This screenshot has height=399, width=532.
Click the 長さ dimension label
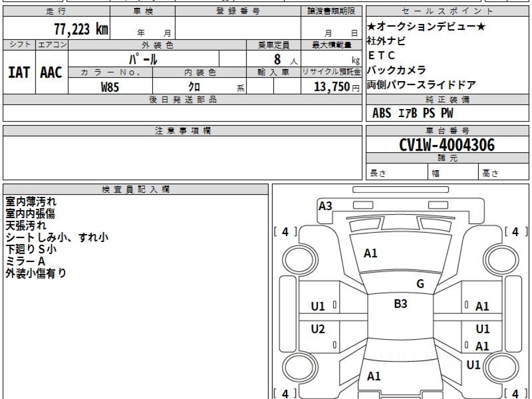pos(378,174)
